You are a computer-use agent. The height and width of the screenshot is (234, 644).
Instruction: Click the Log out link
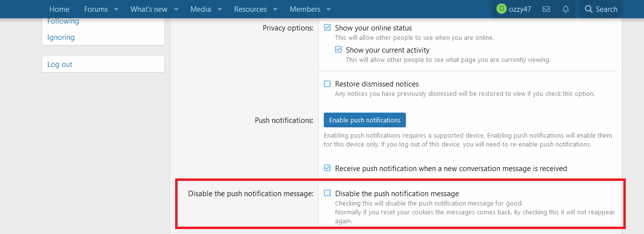pyautogui.click(x=60, y=64)
